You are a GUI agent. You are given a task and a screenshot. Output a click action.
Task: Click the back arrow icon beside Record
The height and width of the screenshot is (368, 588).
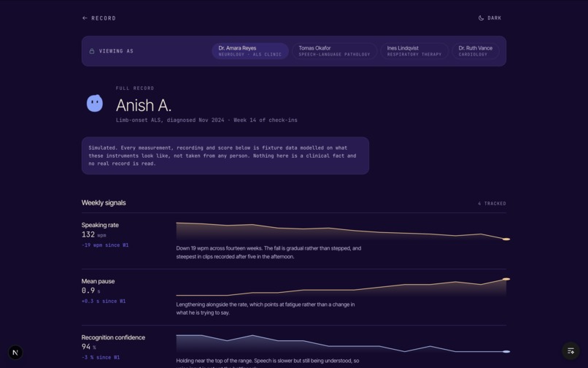click(85, 18)
